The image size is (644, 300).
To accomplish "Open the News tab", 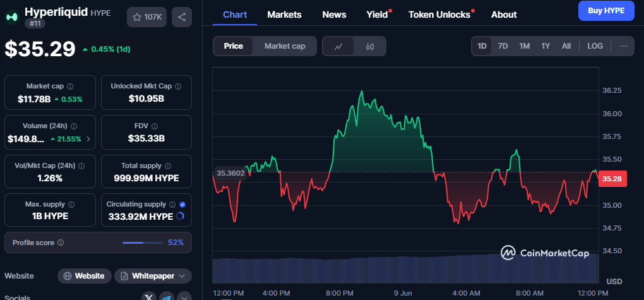I will (335, 15).
